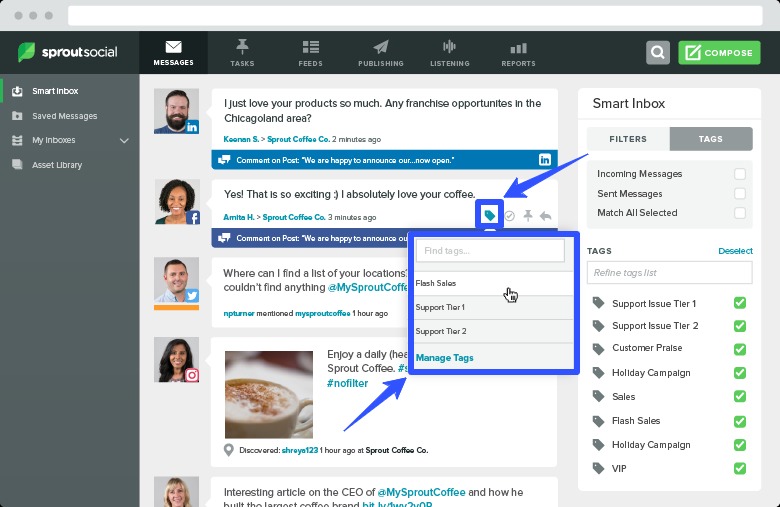Enable the Incoming Messages checkbox
This screenshot has width=780, height=507.
(740, 174)
